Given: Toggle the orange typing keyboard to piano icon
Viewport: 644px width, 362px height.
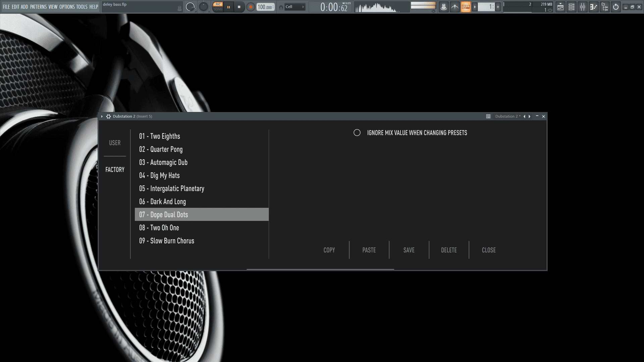Looking at the screenshot, I should [x=466, y=7].
